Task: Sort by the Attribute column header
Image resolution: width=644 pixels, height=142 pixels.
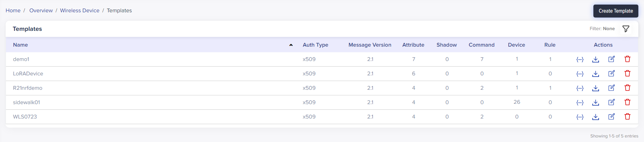Action: click(x=413, y=45)
